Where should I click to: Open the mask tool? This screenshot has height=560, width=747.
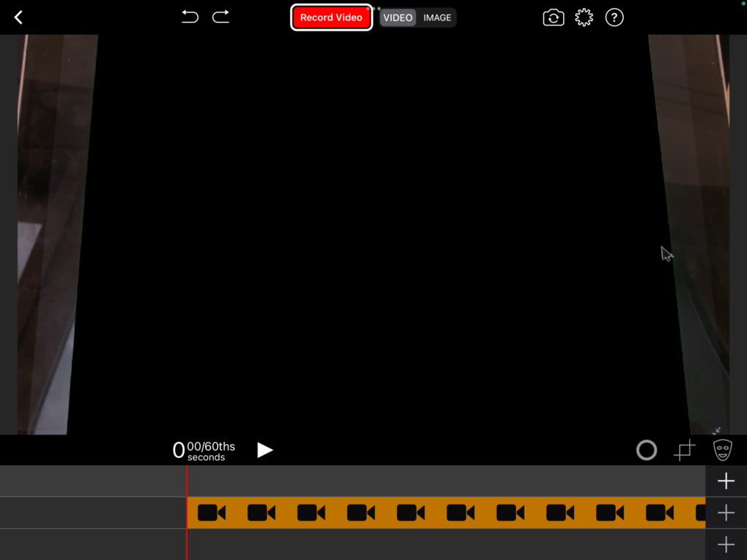[x=722, y=450]
